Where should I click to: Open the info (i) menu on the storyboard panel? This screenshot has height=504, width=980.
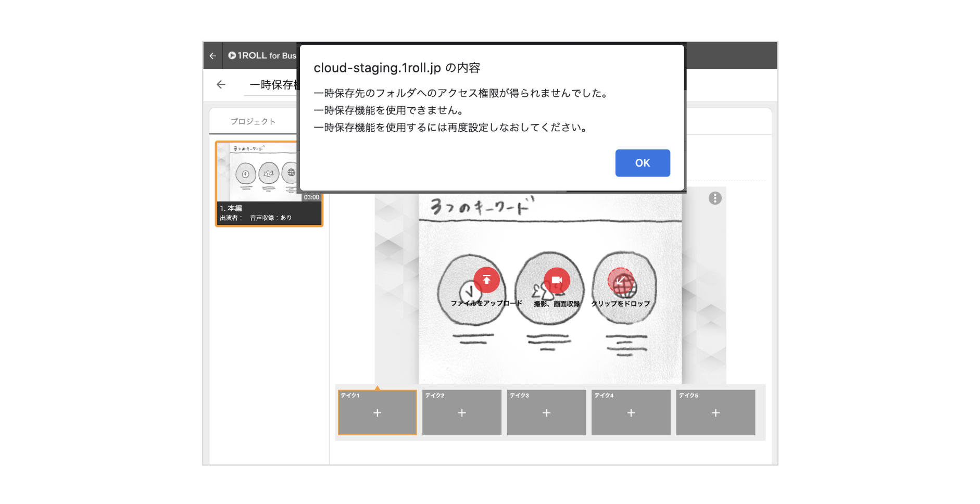pyautogui.click(x=715, y=198)
